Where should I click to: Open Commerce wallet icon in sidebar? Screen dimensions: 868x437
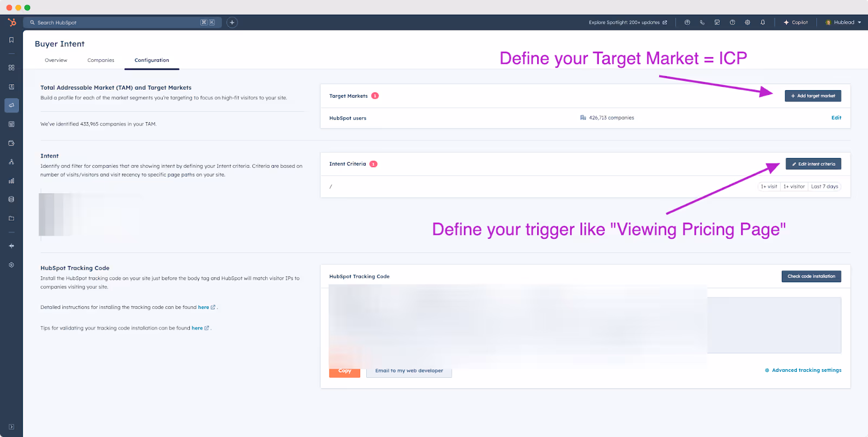[11, 143]
